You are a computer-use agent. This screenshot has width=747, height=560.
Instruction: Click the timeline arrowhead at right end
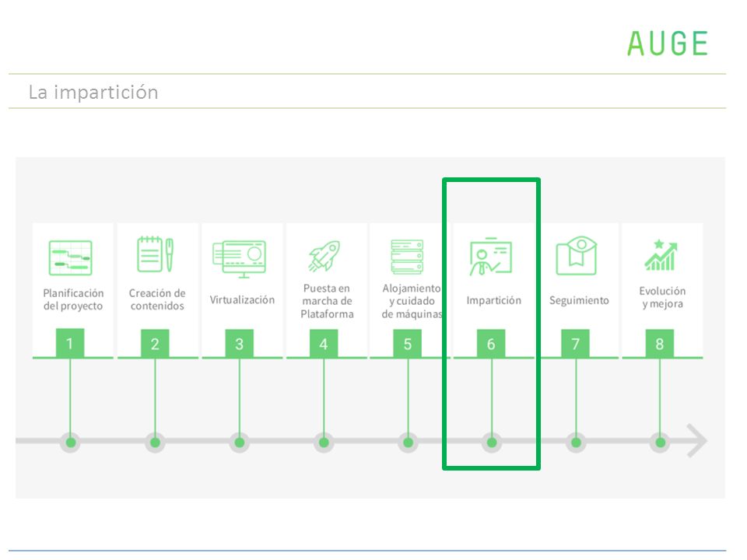(696, 441)
